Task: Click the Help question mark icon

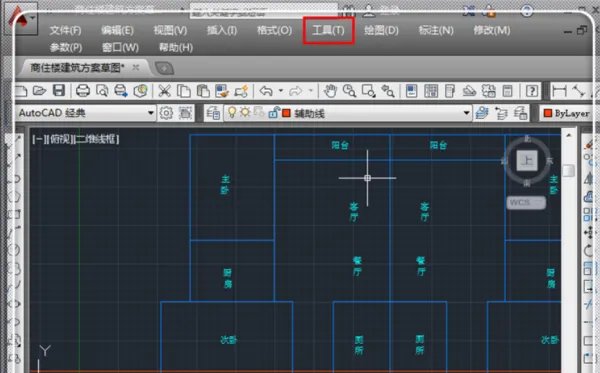Action: 532,91
